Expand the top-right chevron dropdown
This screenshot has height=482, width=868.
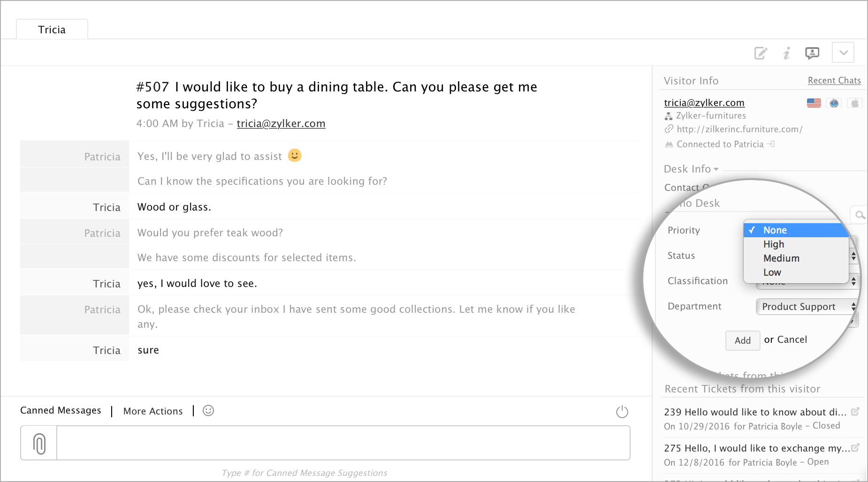843,53
